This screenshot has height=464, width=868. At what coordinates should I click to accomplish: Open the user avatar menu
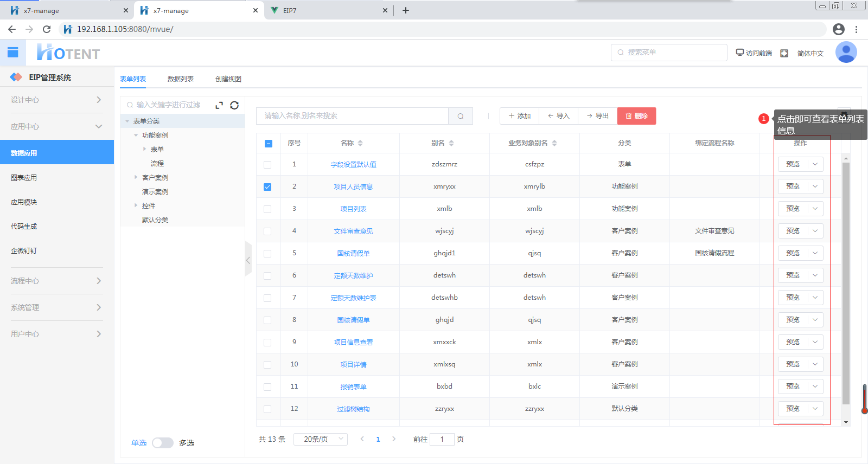pos(846,53)
